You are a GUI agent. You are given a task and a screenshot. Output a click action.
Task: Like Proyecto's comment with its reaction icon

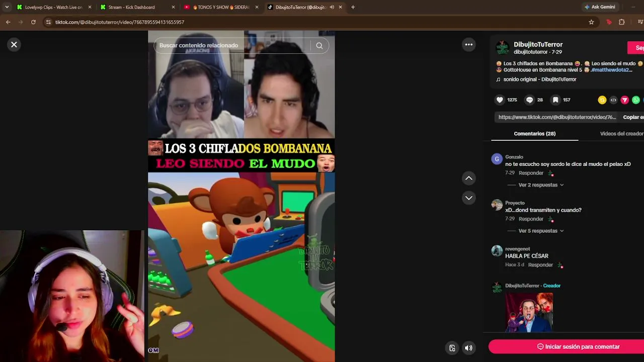[551, 219]
